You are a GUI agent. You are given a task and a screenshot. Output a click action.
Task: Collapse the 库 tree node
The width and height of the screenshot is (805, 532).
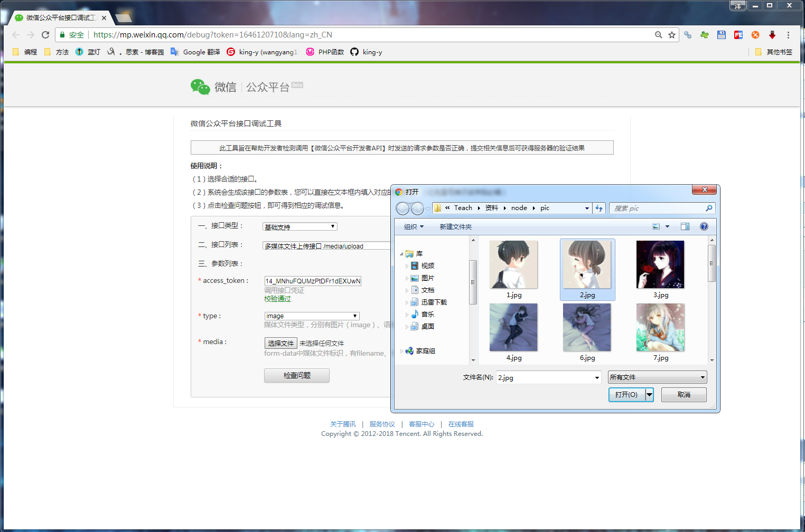point(401,254)
